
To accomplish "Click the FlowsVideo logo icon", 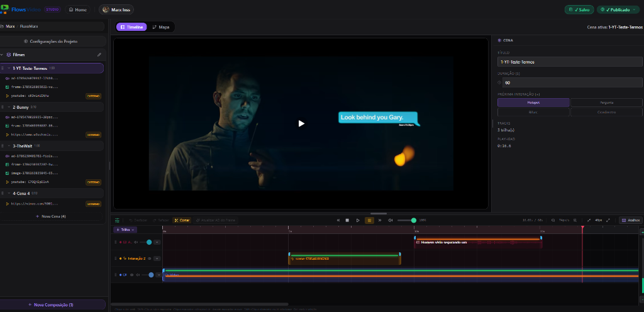I will click(4, 9).
